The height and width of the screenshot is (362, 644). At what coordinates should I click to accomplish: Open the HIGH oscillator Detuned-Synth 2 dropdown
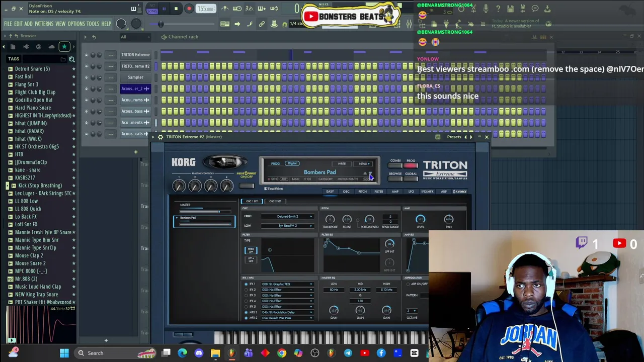tap(288, 217)
